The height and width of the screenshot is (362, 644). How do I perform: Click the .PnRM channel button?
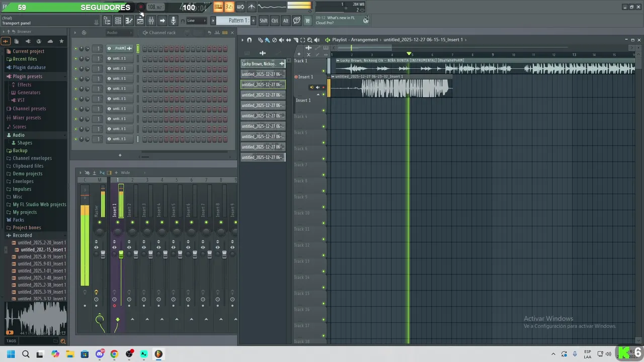(x=119, y=48)
